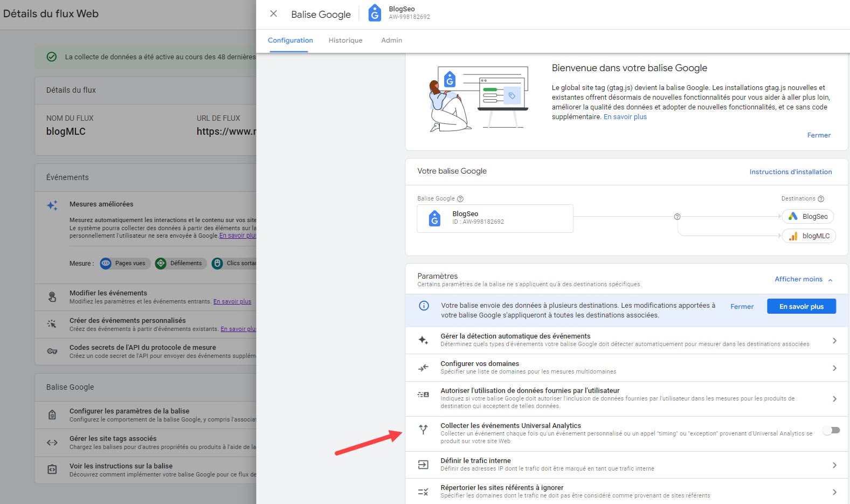Toggle Collecter les événements Universal Analytics switch
The image size is (850, 504).
click(x=831, y=430)
